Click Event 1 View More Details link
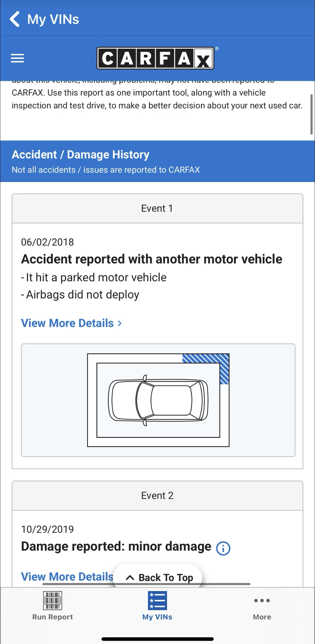The image size is (315, 644). click(67, 323)
